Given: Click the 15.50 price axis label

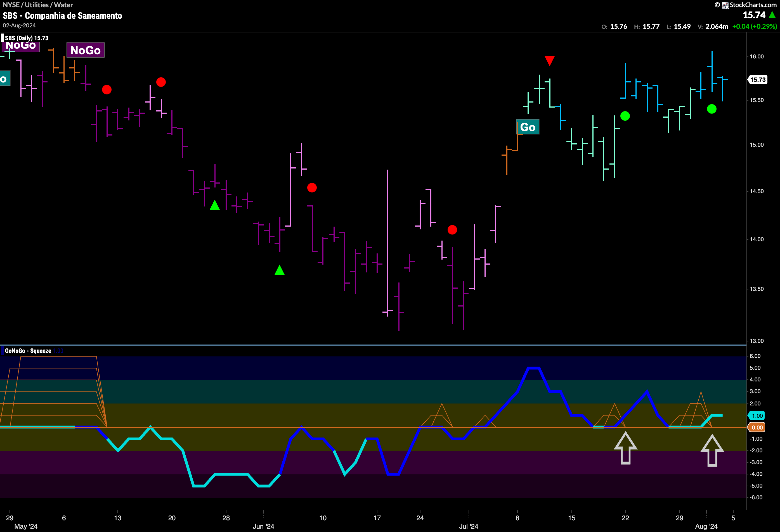Looking at the screenshot, I should pos(757,100).
